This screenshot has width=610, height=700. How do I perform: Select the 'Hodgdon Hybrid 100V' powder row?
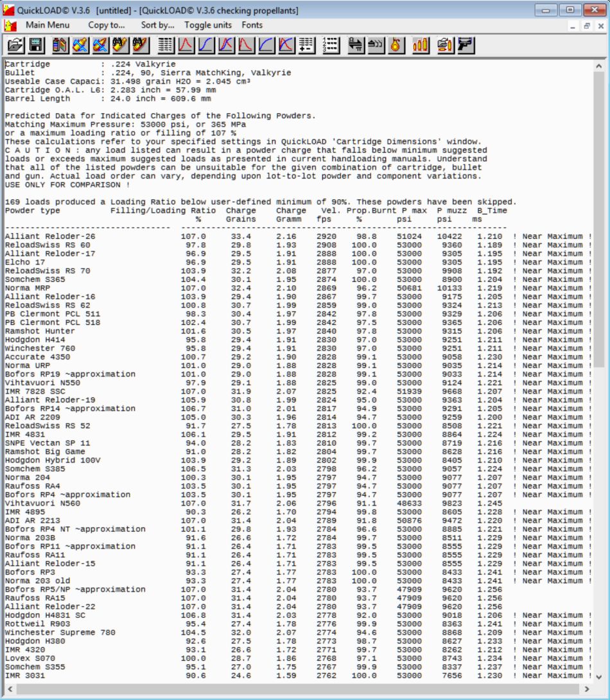[298, 460]
